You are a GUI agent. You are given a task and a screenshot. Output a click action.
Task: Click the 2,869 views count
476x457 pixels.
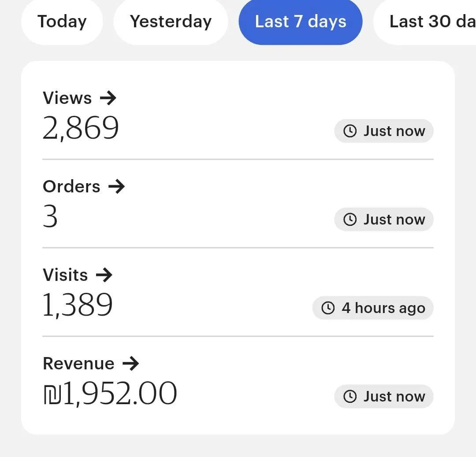(81, 128)
